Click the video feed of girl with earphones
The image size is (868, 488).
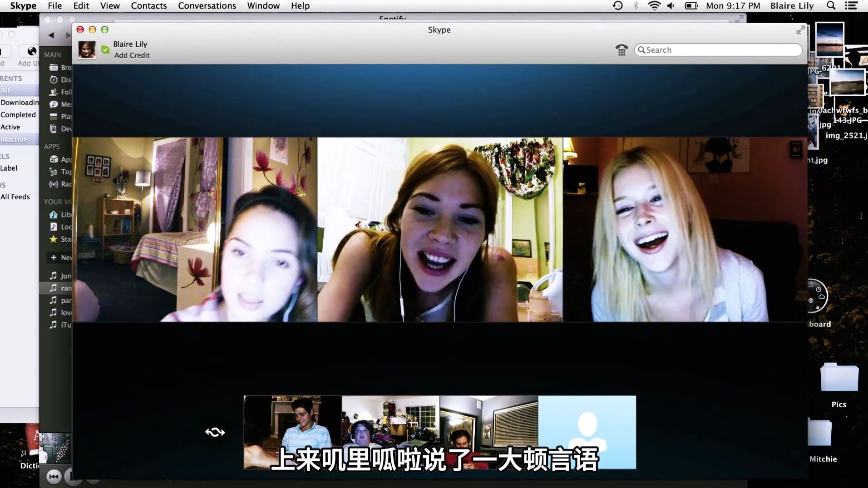click(x=440, y=230)
